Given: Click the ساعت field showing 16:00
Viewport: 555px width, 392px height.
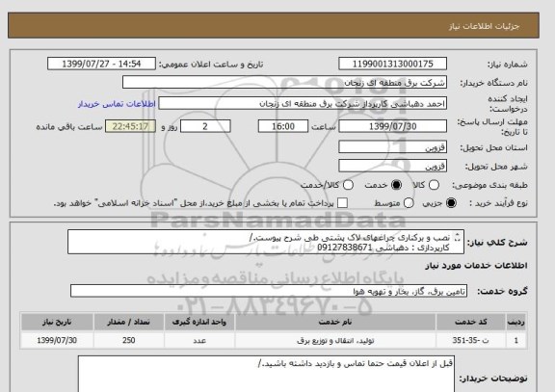Looking at the screenshot, I should click(x=283, y=126).
